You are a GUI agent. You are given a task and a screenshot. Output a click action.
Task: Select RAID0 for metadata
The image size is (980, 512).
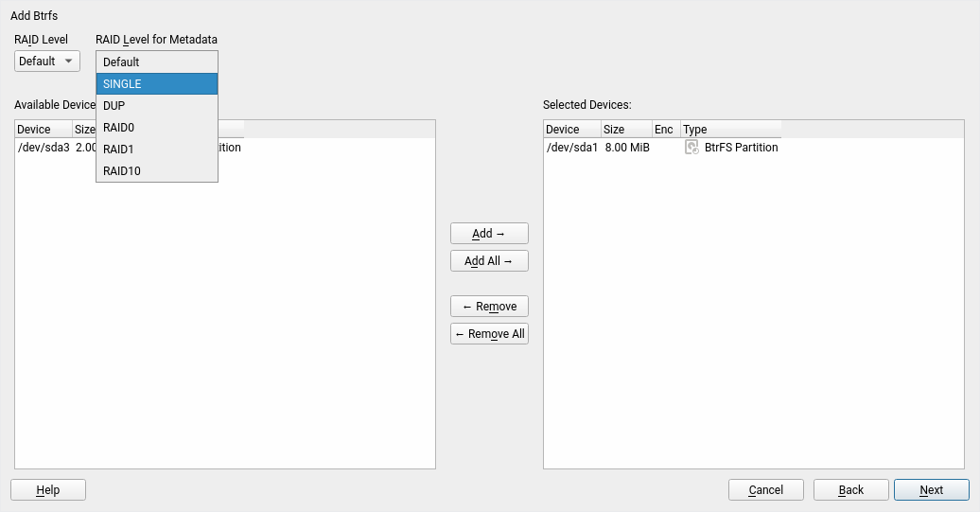(156, 128)
